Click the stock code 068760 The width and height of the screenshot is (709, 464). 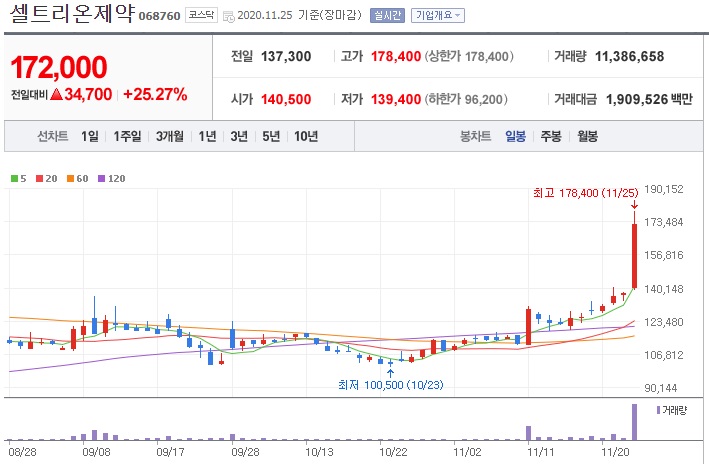pyautogui.click(x=159, y=16)
